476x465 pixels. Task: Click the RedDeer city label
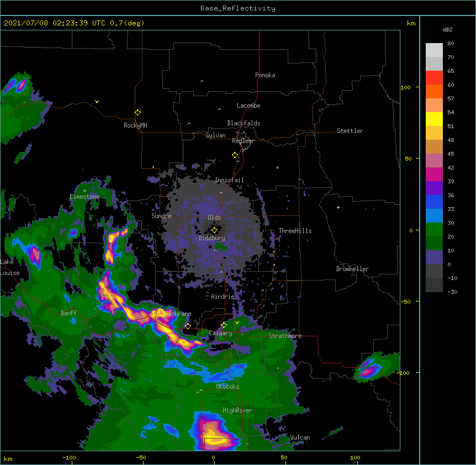pos(243,141)
